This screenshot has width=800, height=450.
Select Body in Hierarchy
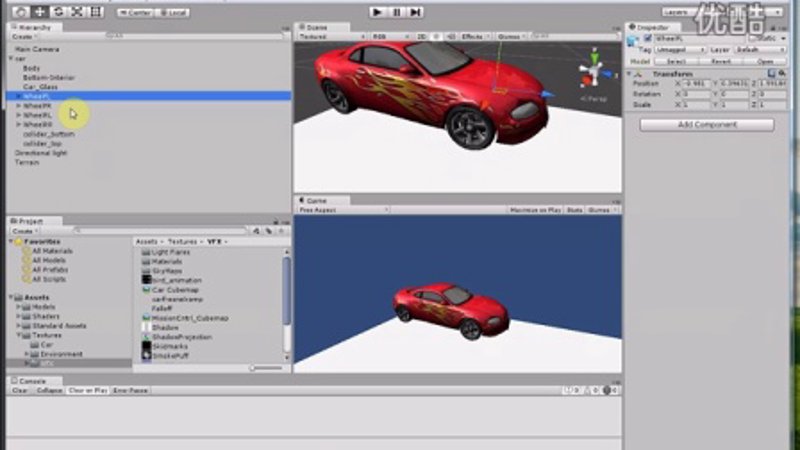point(31,68)
